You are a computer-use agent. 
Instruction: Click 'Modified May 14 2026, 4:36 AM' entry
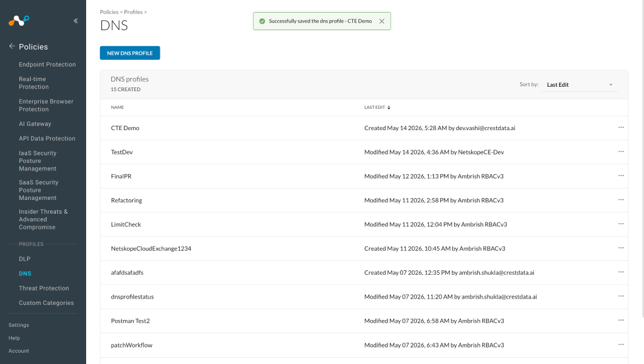[434, 152]
